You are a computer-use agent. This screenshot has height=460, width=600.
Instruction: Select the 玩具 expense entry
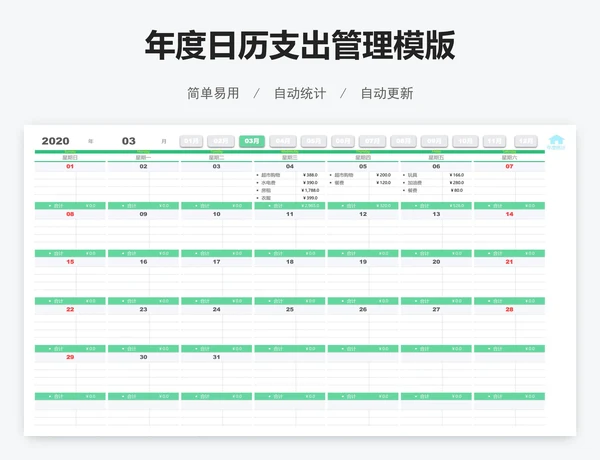(412, 175)
